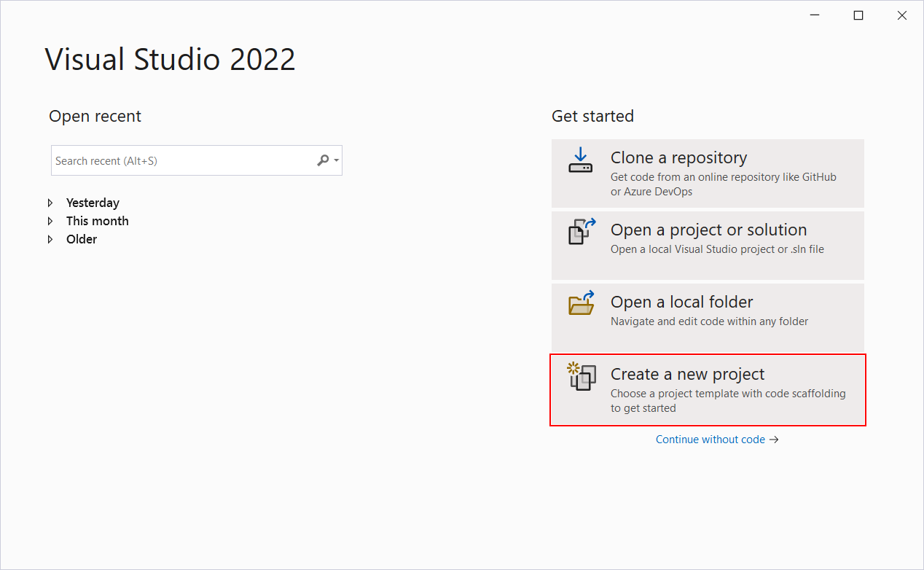924x570 pixels.
Task: Click the Get started section heading
Action: pos(592,117)
